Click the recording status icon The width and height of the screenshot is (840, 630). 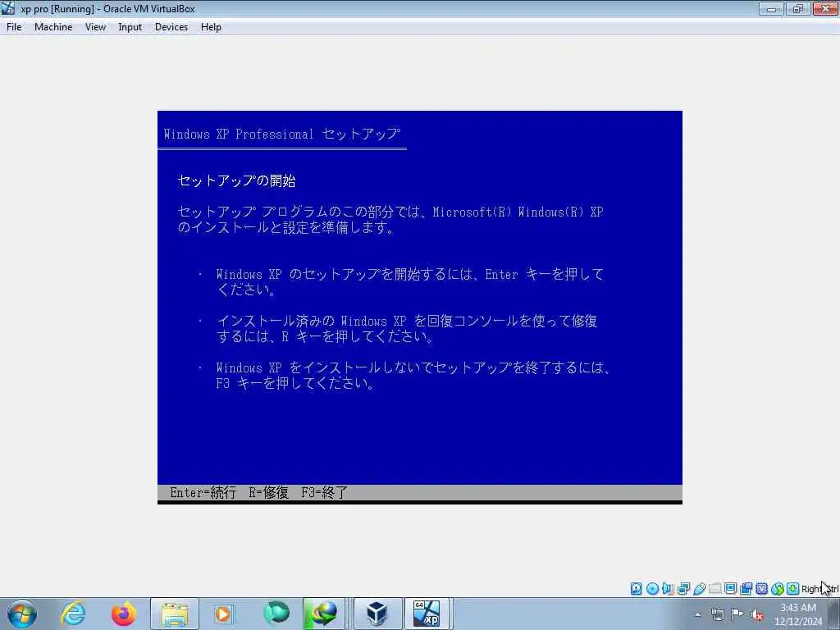pyautogui.click(x=746, y=589)
